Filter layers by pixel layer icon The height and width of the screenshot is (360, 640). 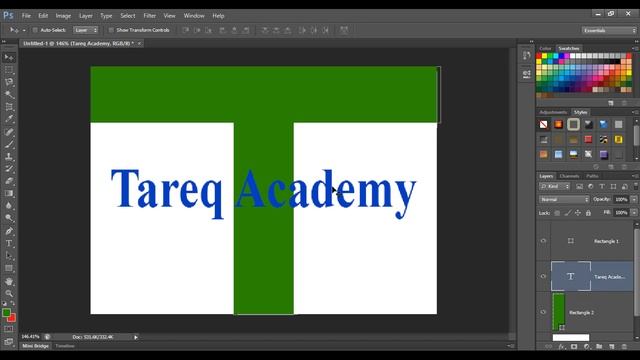(x=580, y=187)
